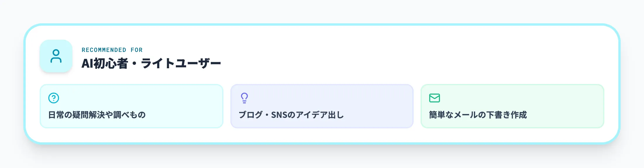Click the text 日常の疑問解決や調べもの
The image size is (644, 168).
tap(98, 114)
